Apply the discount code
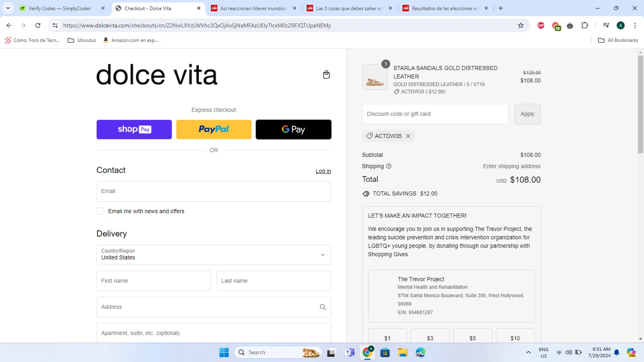The height and width of the screenshot is (362, 644). click(x=528, y=114)
